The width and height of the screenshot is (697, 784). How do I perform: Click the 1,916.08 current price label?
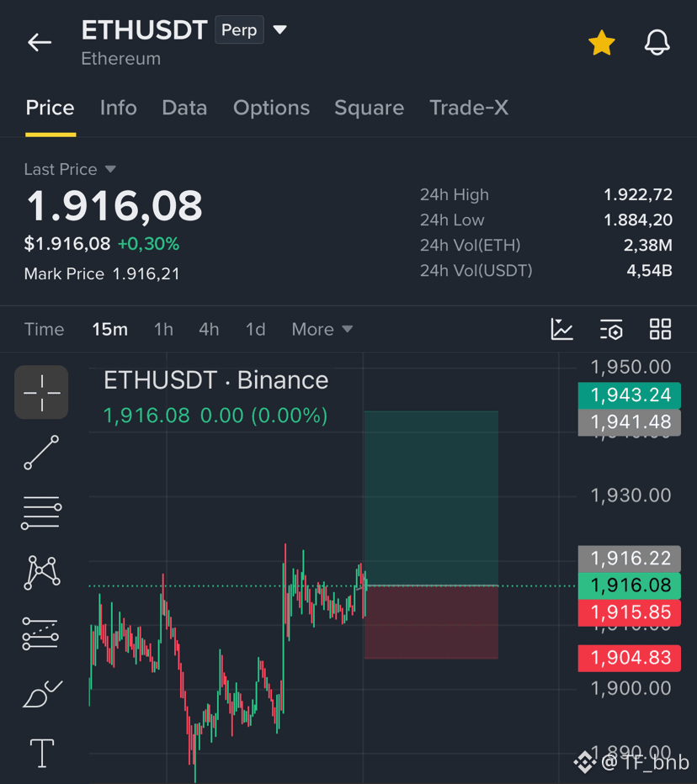(630, 585)
